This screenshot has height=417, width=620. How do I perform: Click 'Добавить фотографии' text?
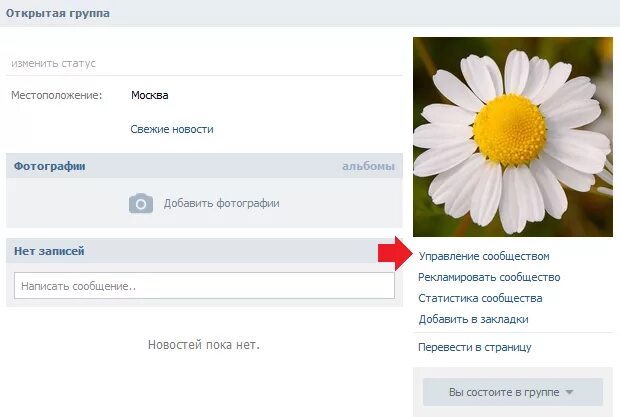pos(221,203)
